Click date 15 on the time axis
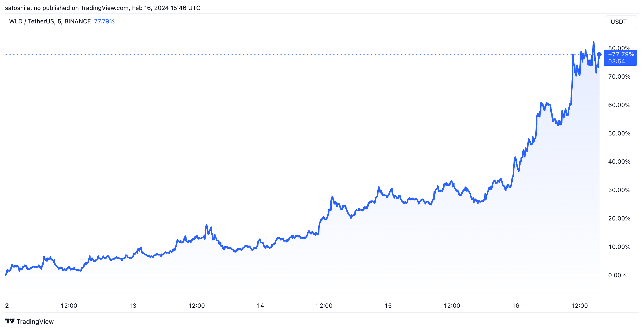The image size is (644, 330). click(388, 305)
